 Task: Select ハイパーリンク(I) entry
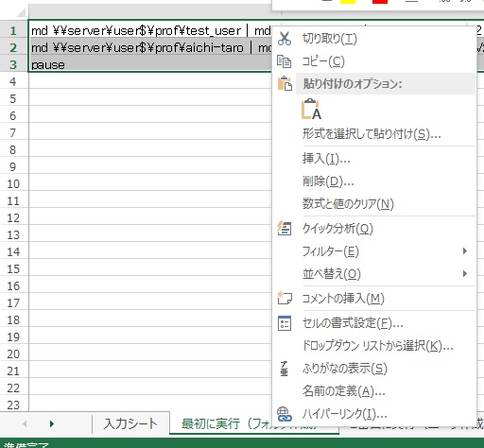click(344, 414)
